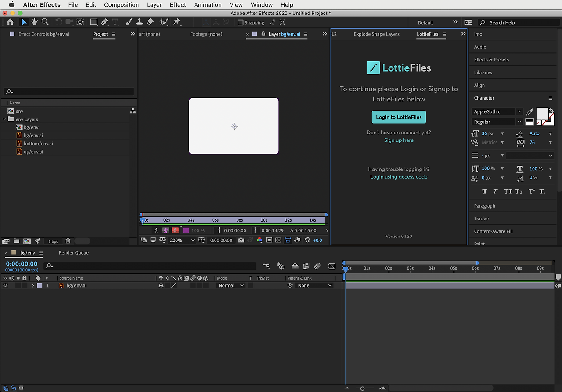Viewport: 562px width, 392px height.
Task: Select the Hand tool
Action: [x=34, y=22]
